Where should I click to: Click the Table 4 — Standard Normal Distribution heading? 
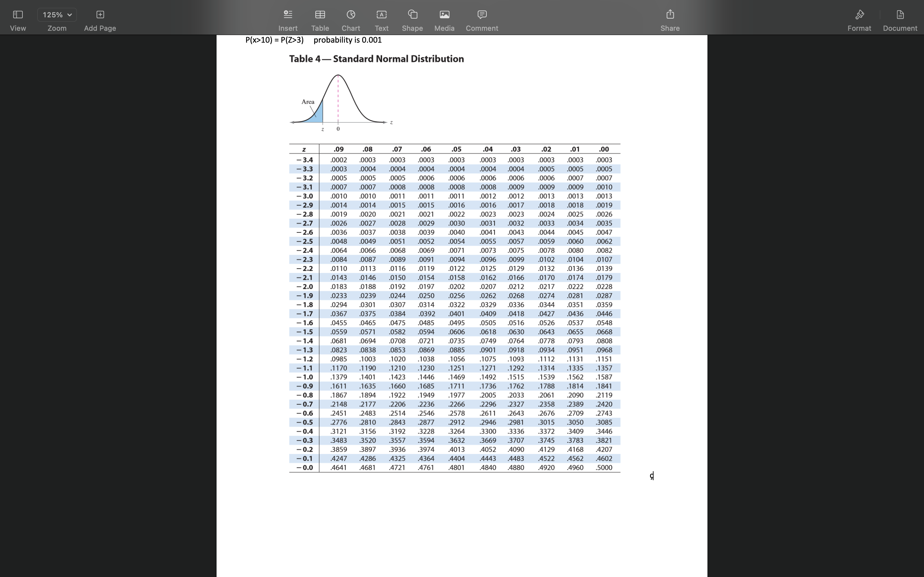click(376, 58)
